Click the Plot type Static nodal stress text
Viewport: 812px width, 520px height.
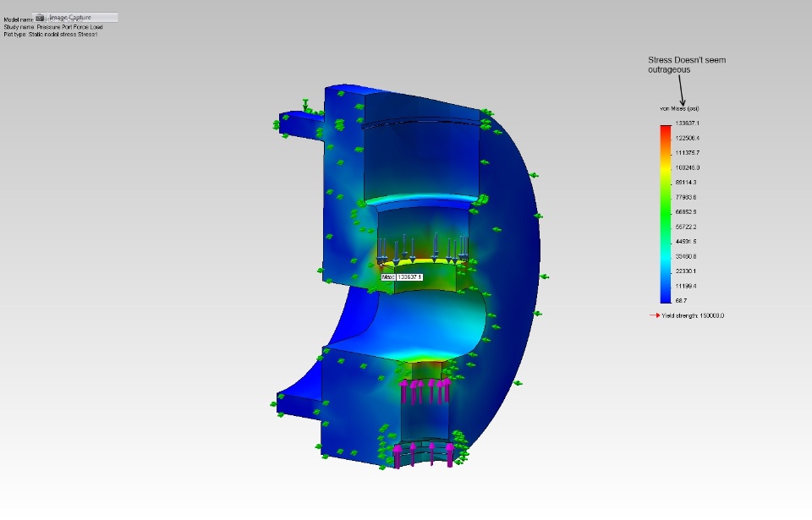[51, 34]
